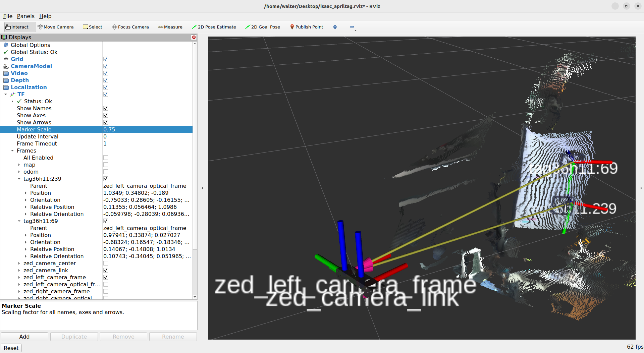Image resolution: width=644 pixels, height=353 pixels.
Task: Disable the Grid display checkbox
Action: (106, 59)
